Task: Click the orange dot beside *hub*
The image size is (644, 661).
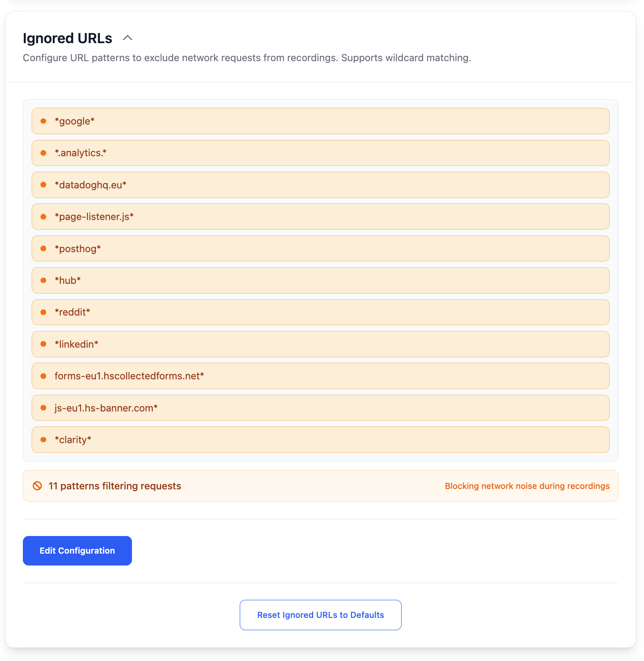Action: tap(44, 280)
